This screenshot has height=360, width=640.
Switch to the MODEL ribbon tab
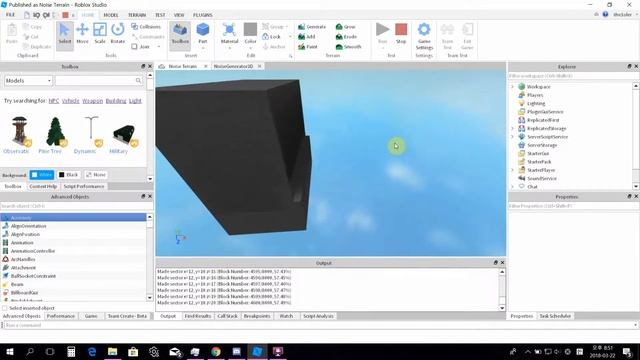(x=111, y=15)
